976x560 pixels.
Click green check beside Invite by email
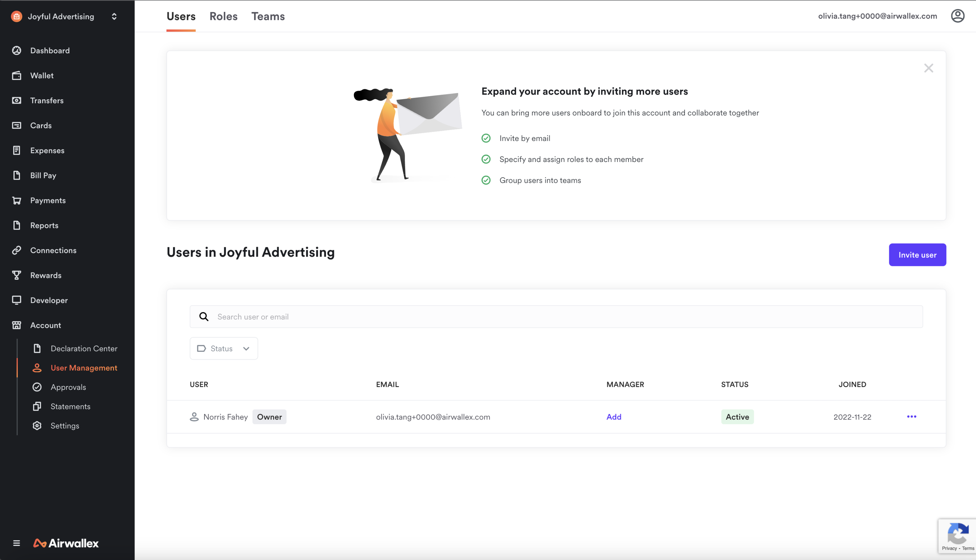(486, 138)
